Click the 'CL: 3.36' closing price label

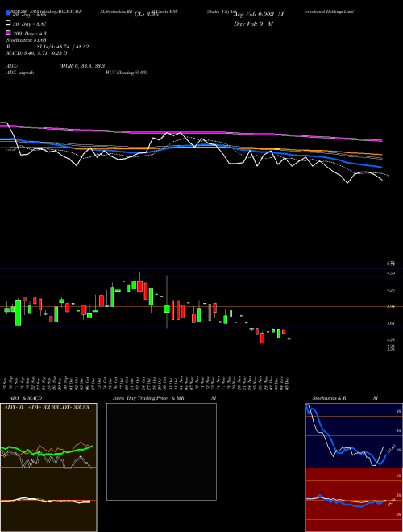147,15
